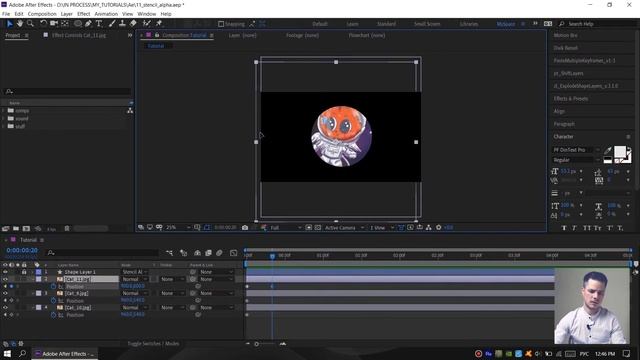
Task: Toggle the hide shy layers icon
Action: [197, 253]
